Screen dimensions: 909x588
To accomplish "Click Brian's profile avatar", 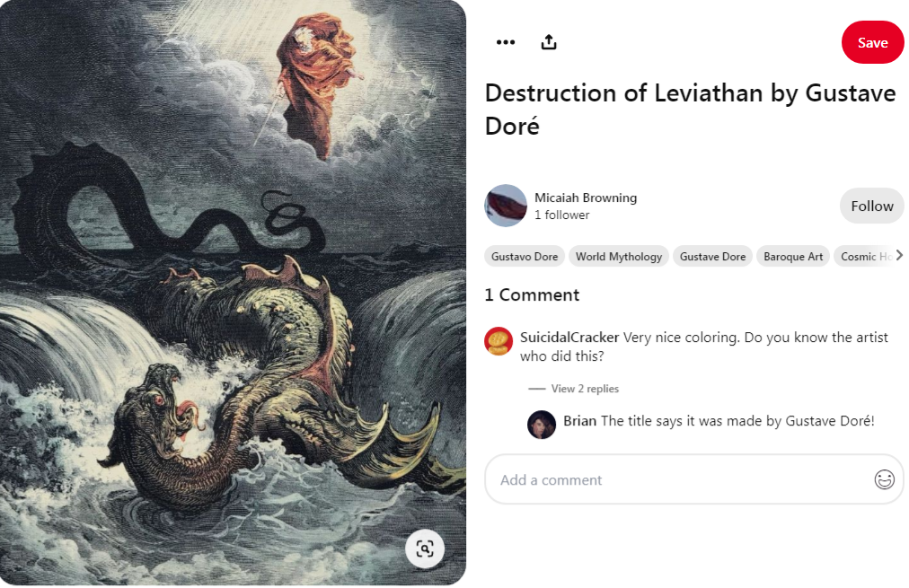I will pos(542,425).
